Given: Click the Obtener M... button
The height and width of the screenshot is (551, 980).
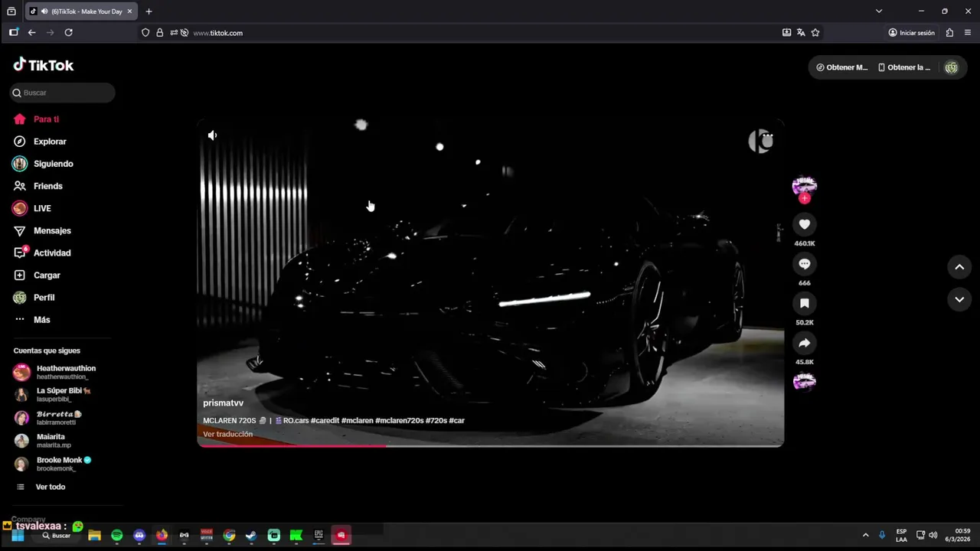Looking at the screenshot, I should tap(841, 67).
